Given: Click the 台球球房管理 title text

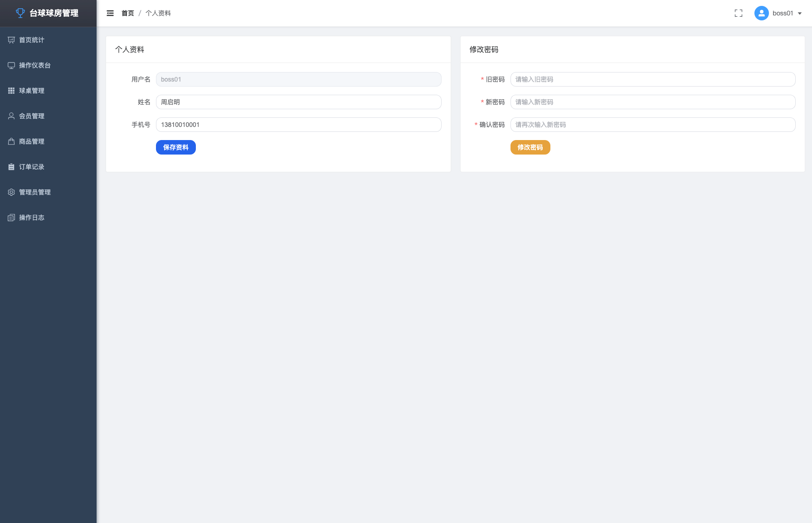Looking at the screenshot, I should click(54, 13).
